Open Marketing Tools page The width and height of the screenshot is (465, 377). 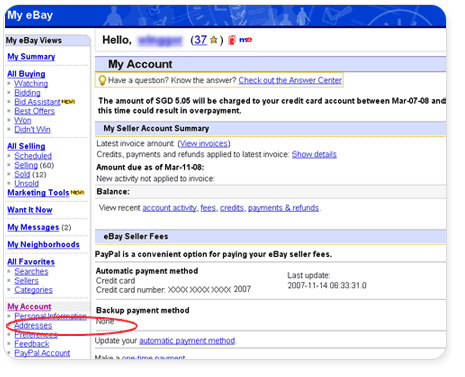pyautogui.click(x=38, y=193)
